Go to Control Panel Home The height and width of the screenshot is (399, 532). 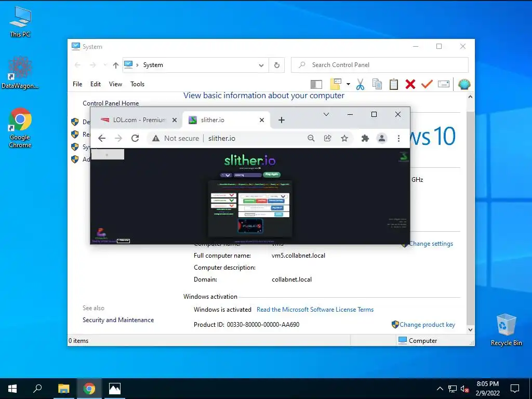(x=111, y=103)
